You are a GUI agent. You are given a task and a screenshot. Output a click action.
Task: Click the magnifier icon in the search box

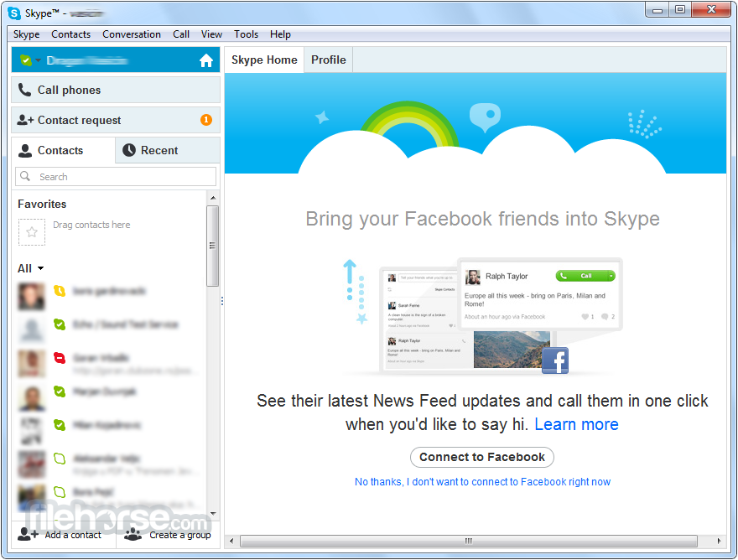[26, 177]
